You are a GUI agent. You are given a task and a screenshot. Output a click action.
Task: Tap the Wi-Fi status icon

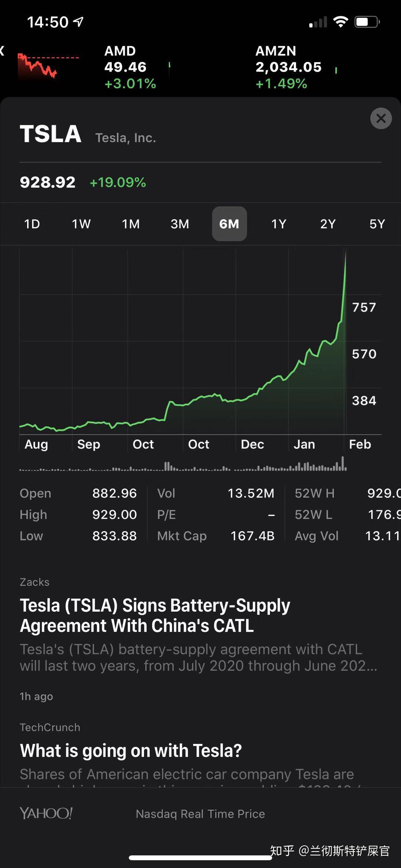pos(340,22)
